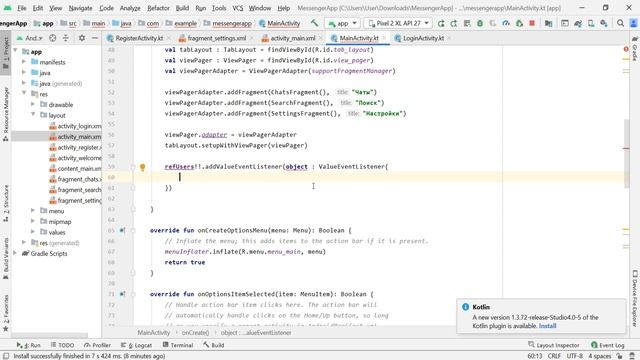This screenshot has width=640, height=360.
Task: Collapse the layout folder
Action: pos(33,115)
